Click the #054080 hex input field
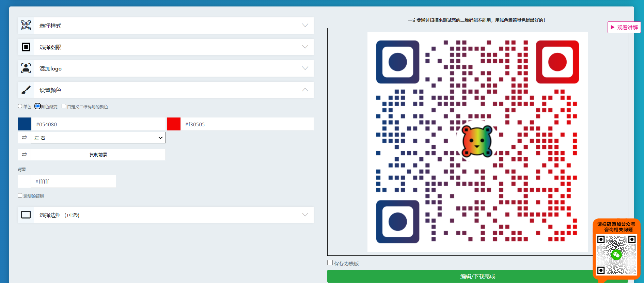644x283 pixels. [x=98, y=124]
